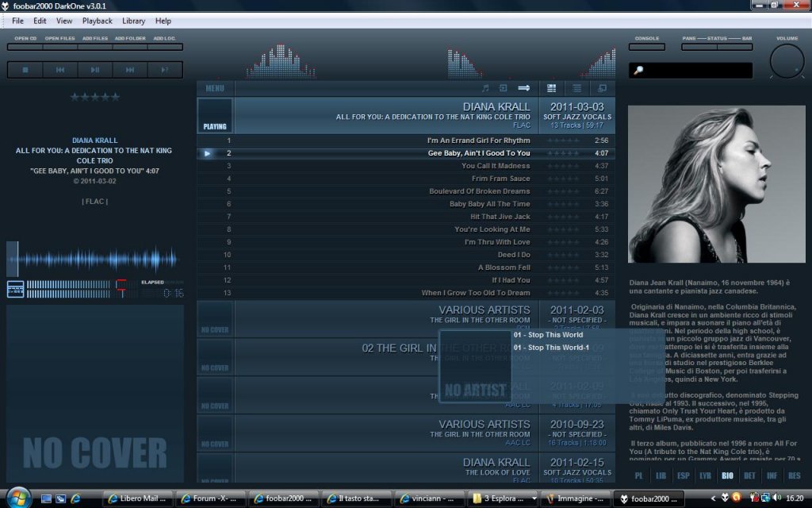The height and width of the screenshot is (508, 812).
Task: Switch to the DET panel tab
Action: (749, 475)
